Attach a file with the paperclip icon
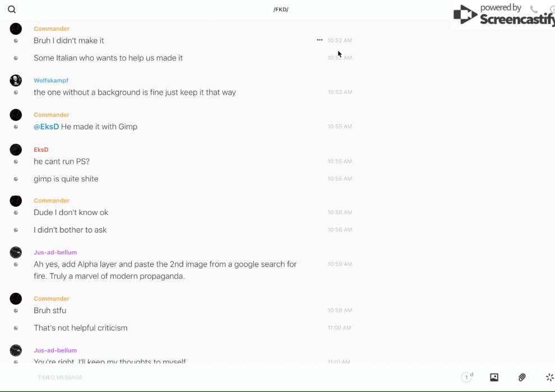This screenshot has height=392, width=555. pos(522,377)
